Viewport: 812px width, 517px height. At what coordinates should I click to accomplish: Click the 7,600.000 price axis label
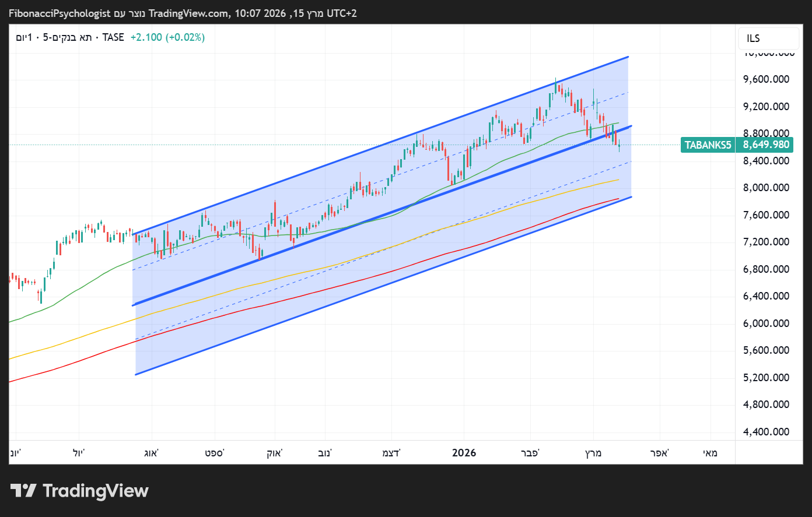[766, 215]
